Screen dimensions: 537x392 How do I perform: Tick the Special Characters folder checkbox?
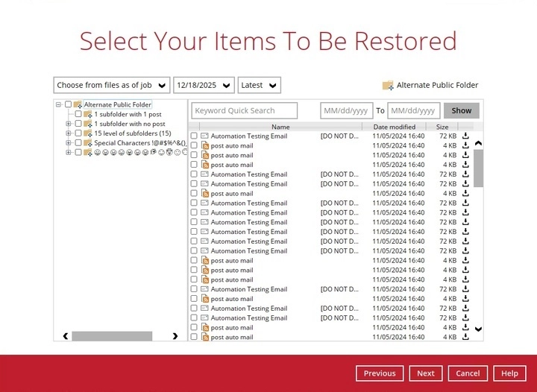[x=78, y=142]
